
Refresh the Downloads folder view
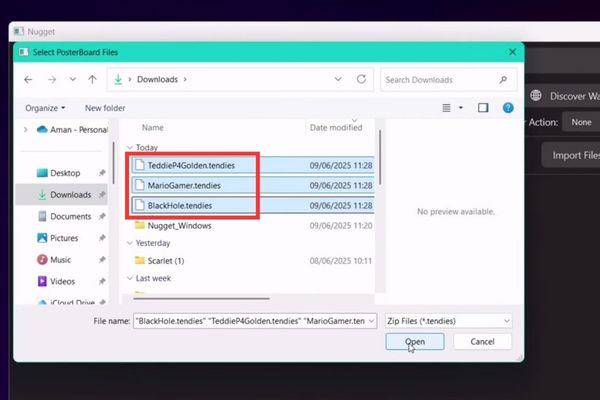click(361, 79)
